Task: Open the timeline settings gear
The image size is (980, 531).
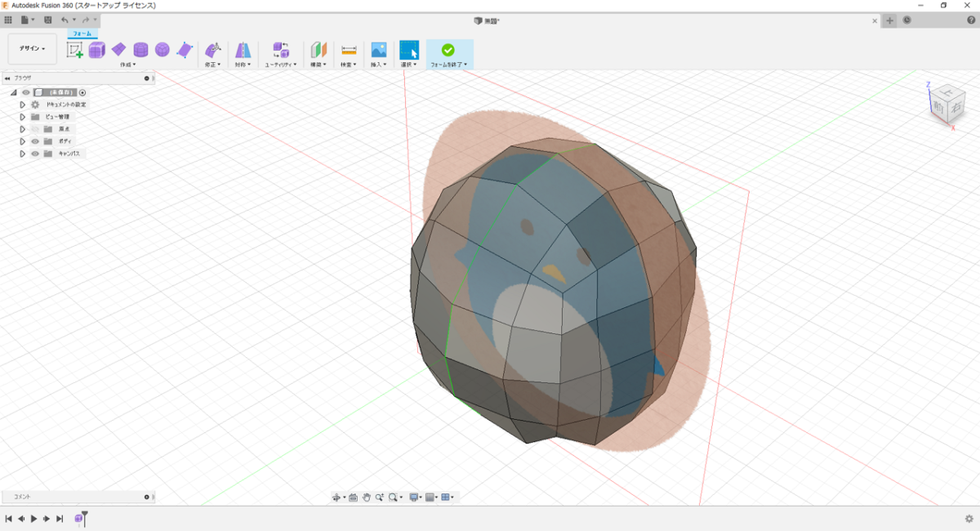Action: coord(969,518)
